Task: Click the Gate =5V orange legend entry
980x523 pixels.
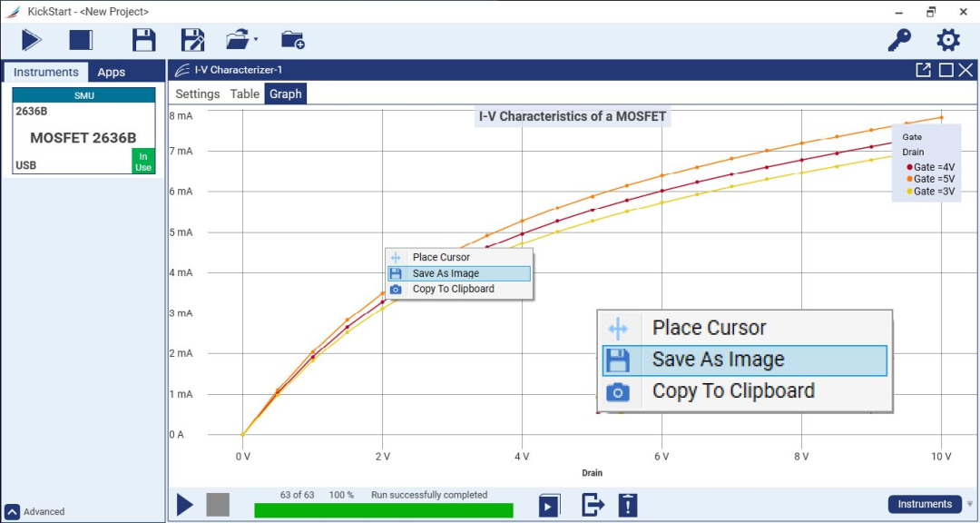Action: click(934, 179)
